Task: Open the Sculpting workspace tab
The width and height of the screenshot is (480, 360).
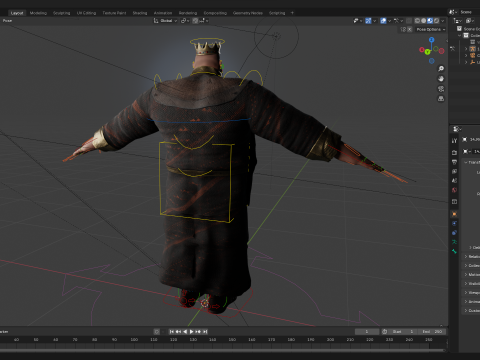Action: pyautogui.click(x=62, y=13)
